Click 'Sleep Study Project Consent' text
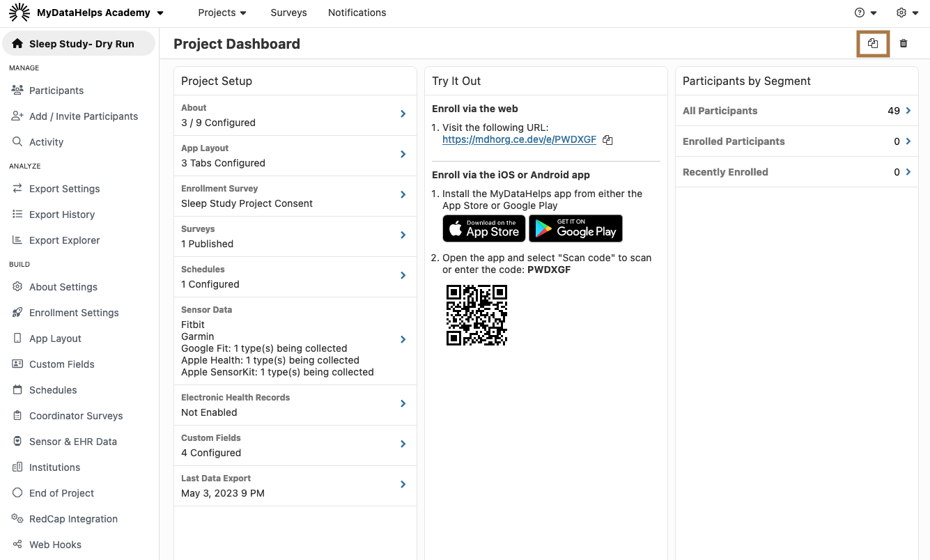Image resolution: width=930 pixels, height=560 pixels. (247, 203)
